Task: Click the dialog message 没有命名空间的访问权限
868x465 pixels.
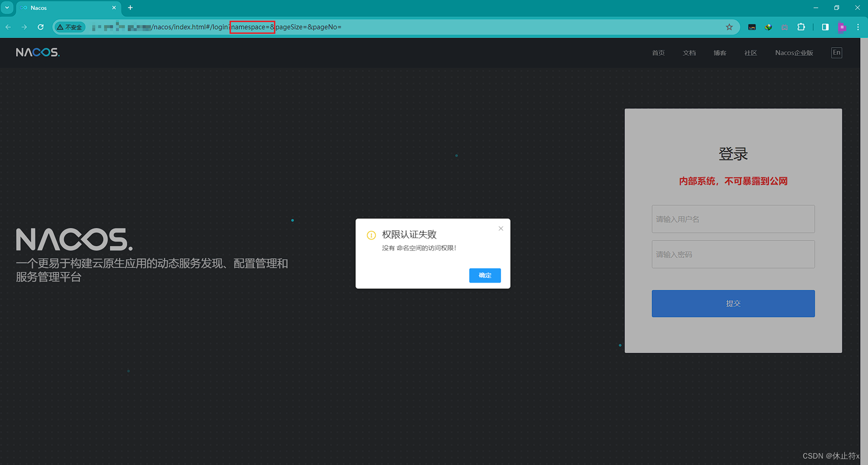Action: tap(419, 248)
